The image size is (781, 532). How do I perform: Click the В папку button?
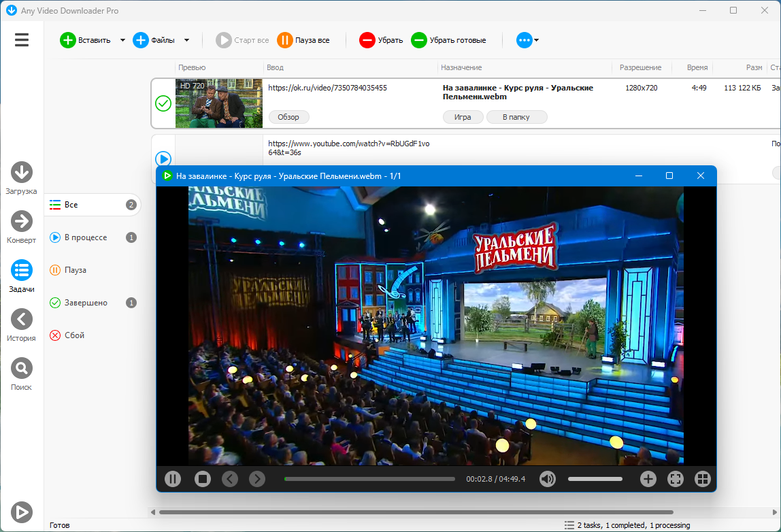(x=516, y=117)
